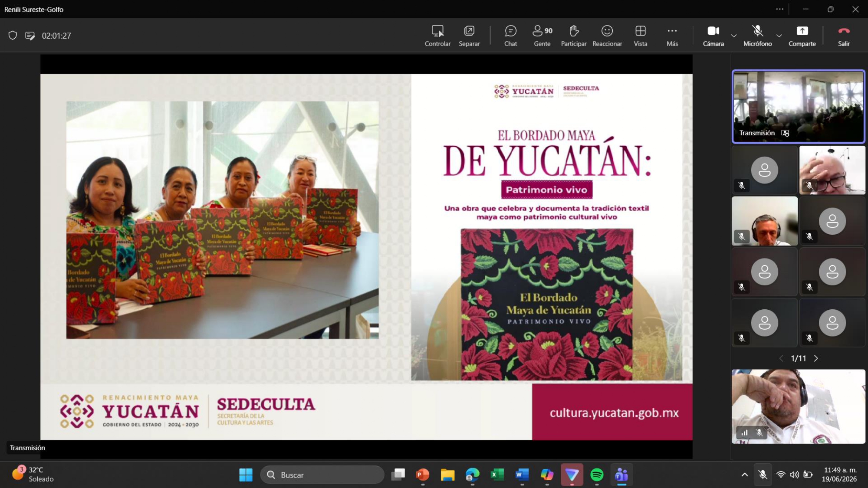The image size is (868, 488).
Task: Click the Transmisión label at bottom left
Action: pos(27,448)
